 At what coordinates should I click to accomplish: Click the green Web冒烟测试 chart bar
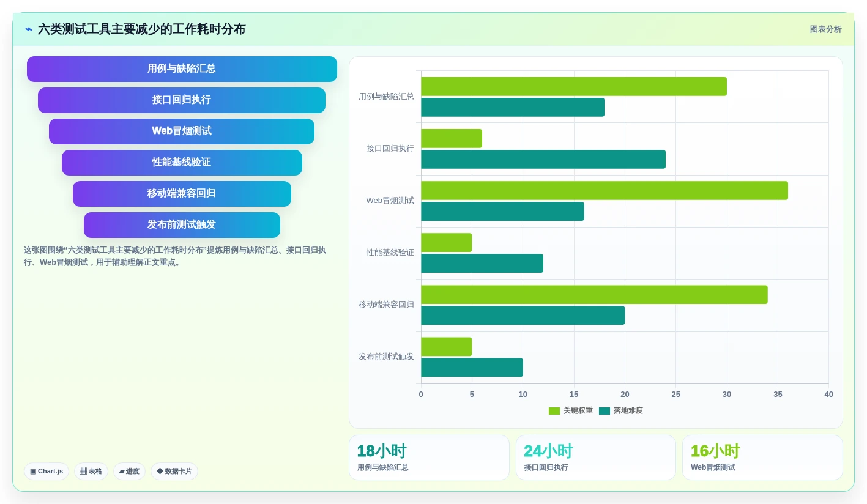click(x=605, y=190)
